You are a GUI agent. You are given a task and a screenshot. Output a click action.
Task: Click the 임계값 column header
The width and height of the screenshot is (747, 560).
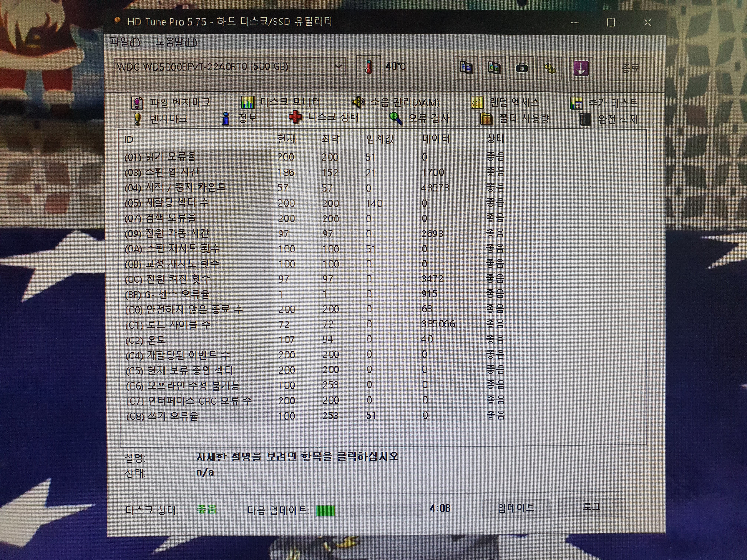388,139
